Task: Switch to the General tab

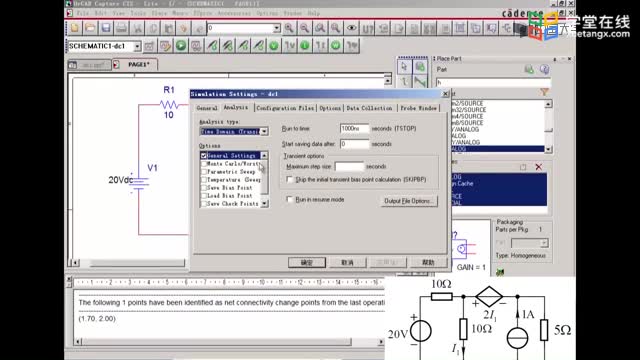Action: pyautogui.click(x=207, y=108)
